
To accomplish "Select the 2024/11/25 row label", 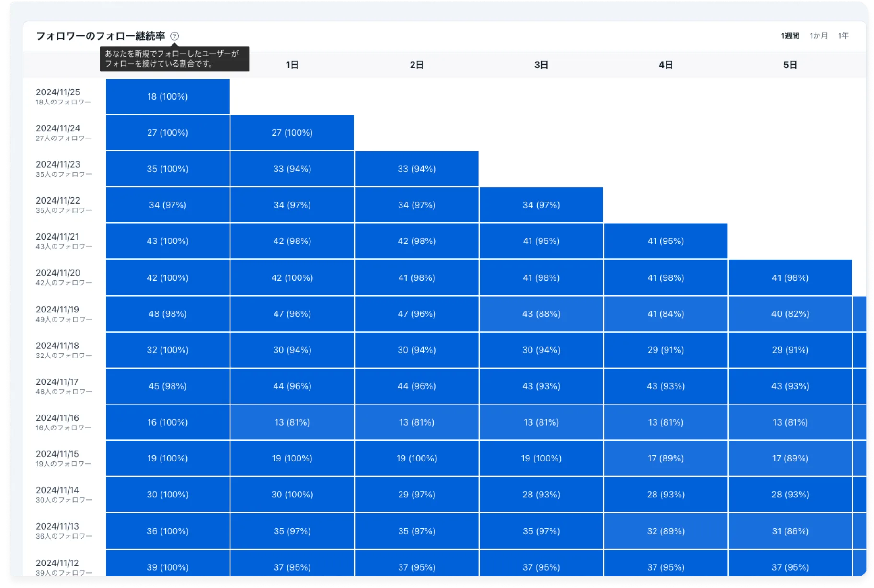I will [x=58, y=96].
